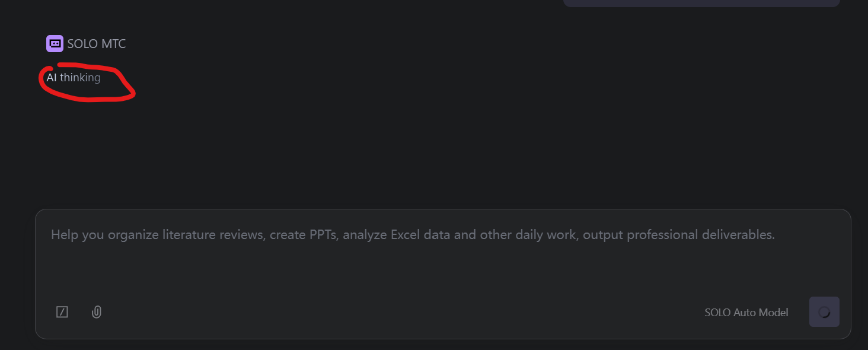Change model via SOLO Auto Model
The height and width of the screenshot is (350, 868).
click(x=746, y=313)
